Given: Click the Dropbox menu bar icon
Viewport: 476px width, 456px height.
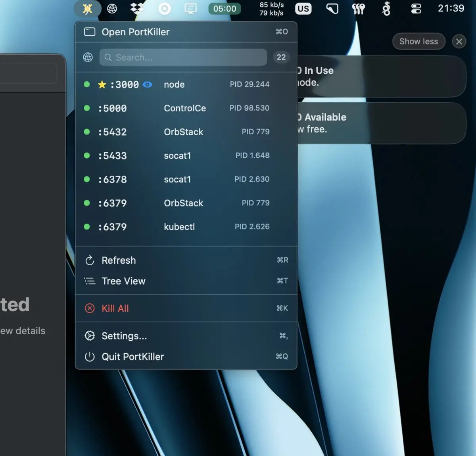Looking at the screenshot, I should pos(137,9).
